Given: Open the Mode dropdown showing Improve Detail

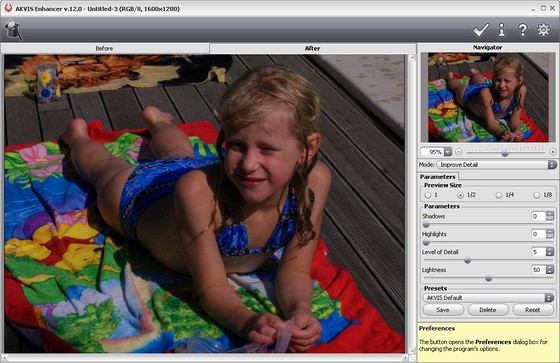Looking at the screenshot, I should [x=497, y=165].
